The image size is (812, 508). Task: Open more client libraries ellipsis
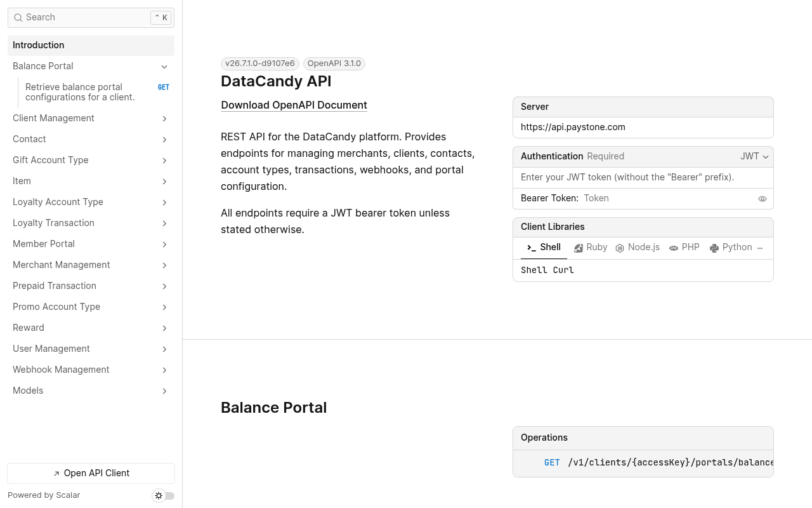760,248
